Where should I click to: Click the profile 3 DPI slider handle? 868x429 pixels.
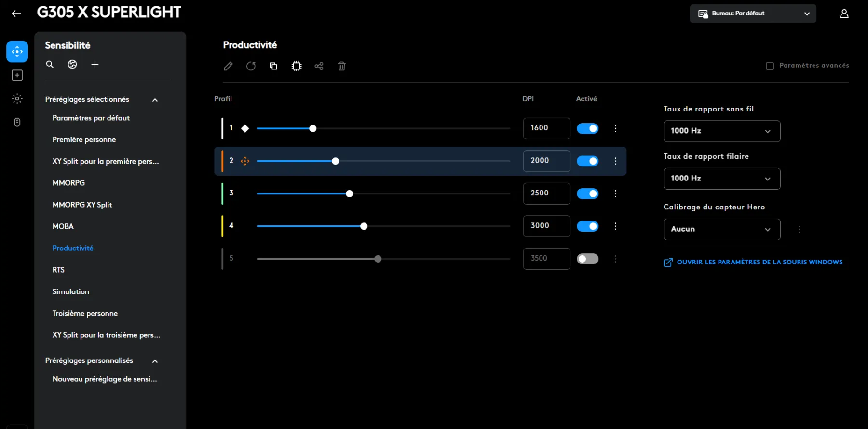(x=350, y=194)
